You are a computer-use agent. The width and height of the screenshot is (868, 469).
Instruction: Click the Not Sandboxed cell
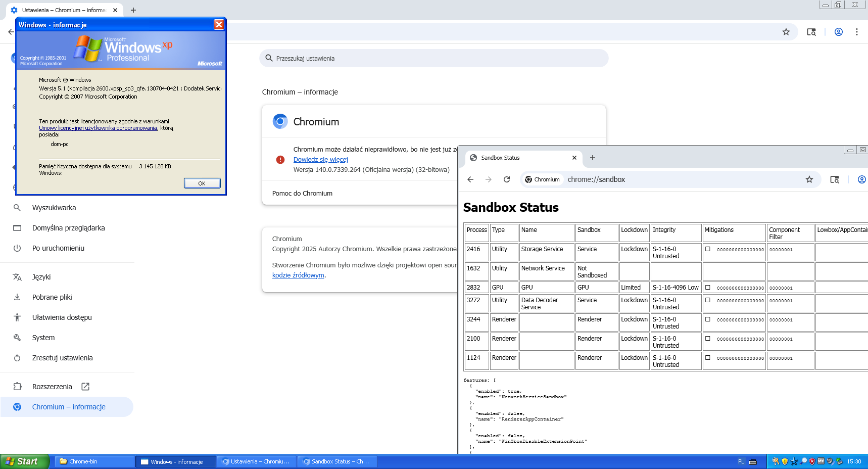pos(597,272)
